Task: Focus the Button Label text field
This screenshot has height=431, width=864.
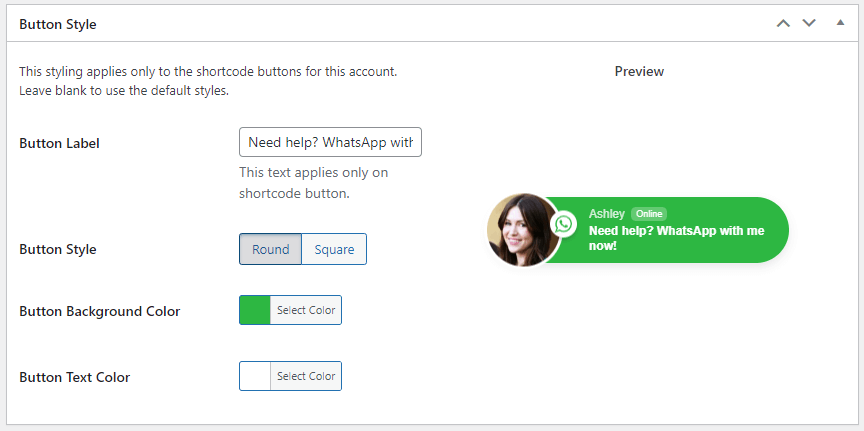Action: 331,142
